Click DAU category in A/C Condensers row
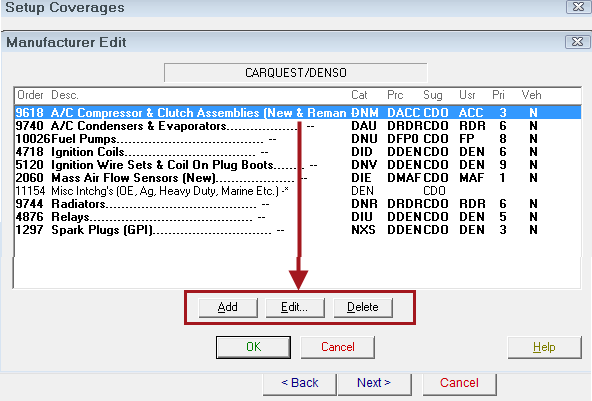Viewport: 592px width, 401px height. coord(364,126)
